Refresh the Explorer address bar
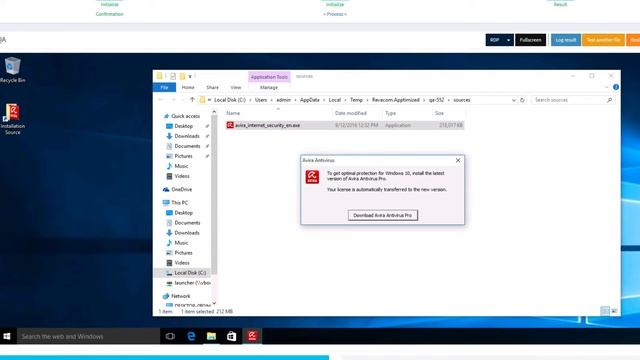Screen dimensions: 640x360 point(522,100)
